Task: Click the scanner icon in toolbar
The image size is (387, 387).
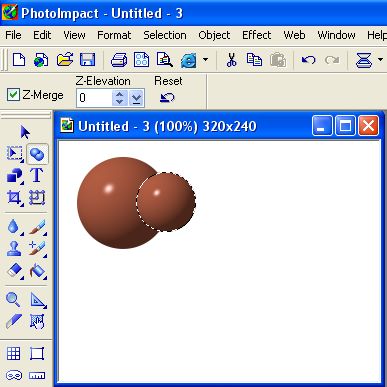Action: [364, 60]
